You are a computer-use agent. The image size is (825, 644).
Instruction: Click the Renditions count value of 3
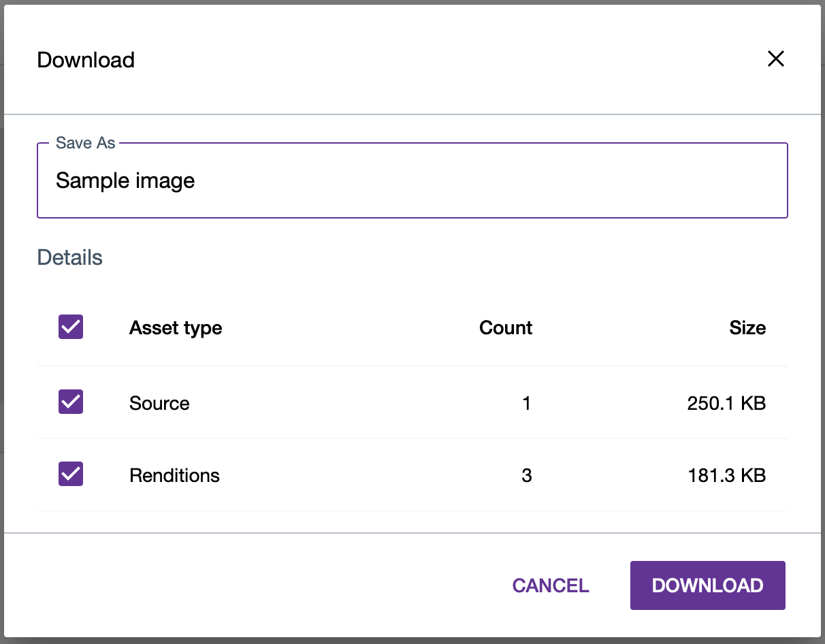(x=527, y=475)
